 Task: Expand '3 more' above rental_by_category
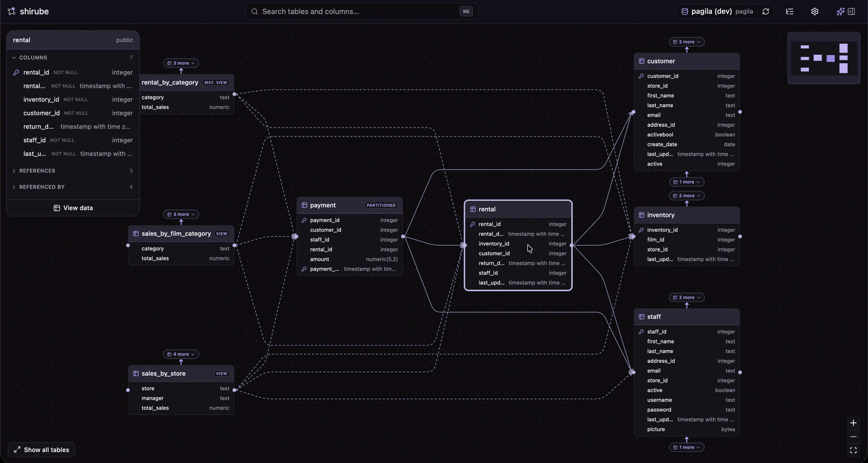coord(181,63)
